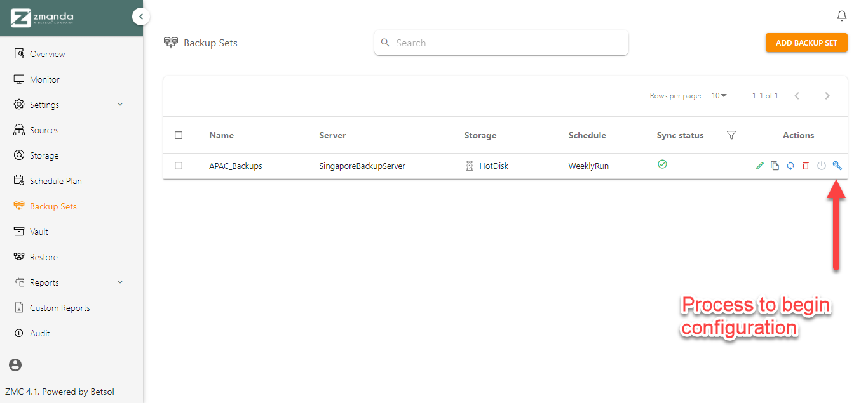868x403 pixels.
Task: Go to next page arrow
Action: point(827,96)
